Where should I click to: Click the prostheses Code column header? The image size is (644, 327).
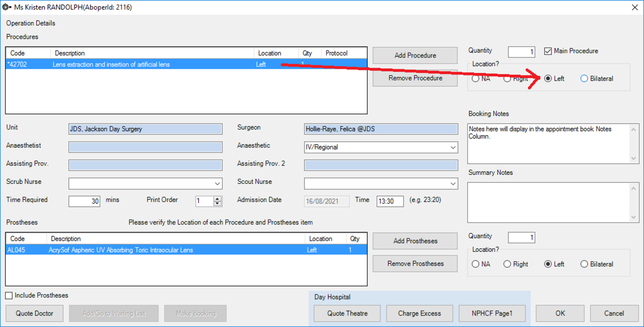(x=26, y=239)
